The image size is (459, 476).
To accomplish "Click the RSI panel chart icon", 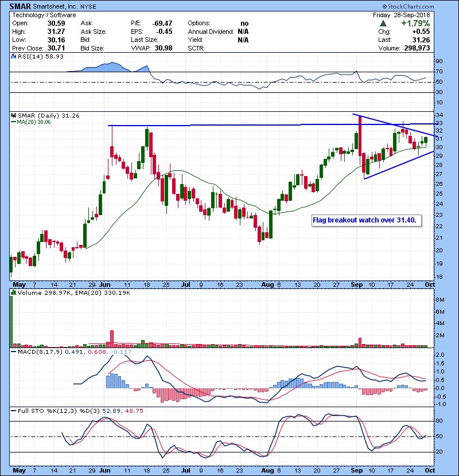I will point(14,56).
